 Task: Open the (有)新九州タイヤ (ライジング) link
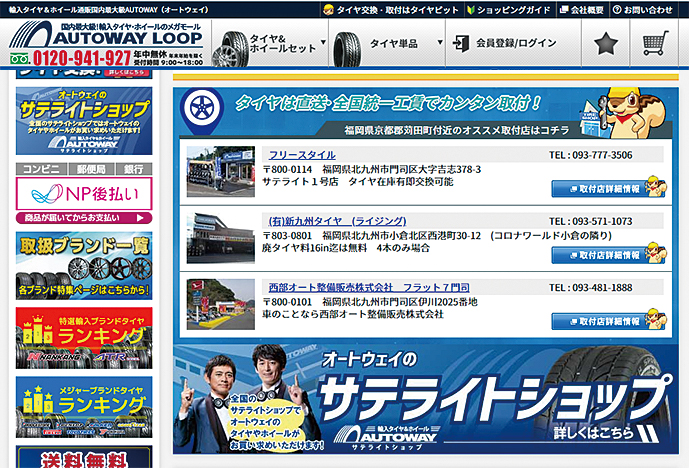click(x=337, y=221)
